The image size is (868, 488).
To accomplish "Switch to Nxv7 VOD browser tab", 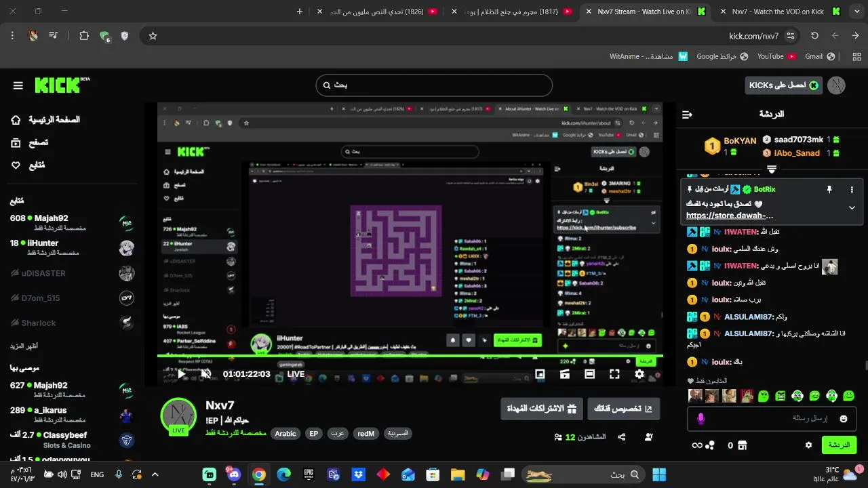I will (x=780, y=12).
